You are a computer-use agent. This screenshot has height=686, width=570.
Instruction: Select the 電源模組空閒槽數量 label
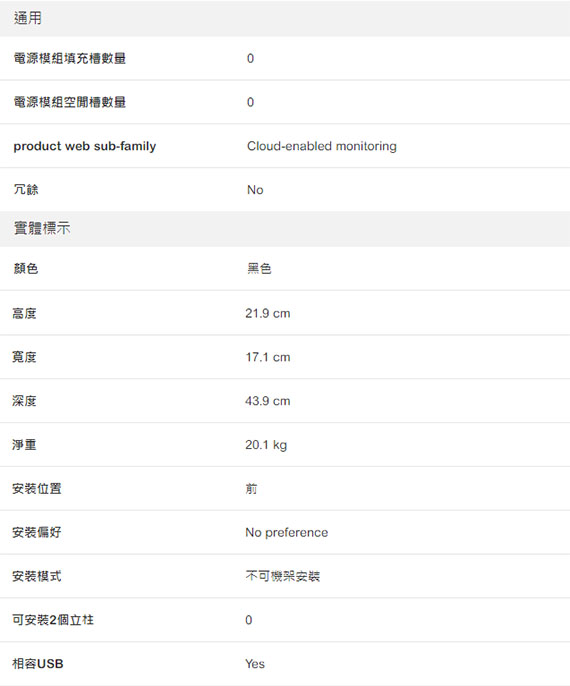[70, 102]
